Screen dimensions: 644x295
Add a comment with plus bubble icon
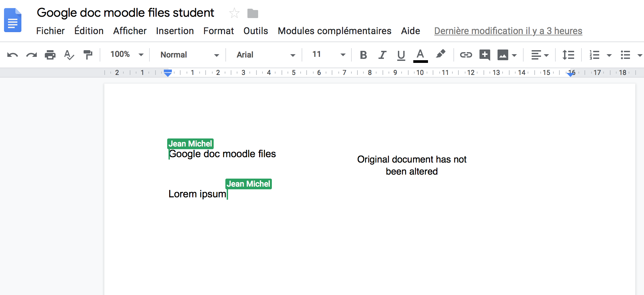coord(485,55)
